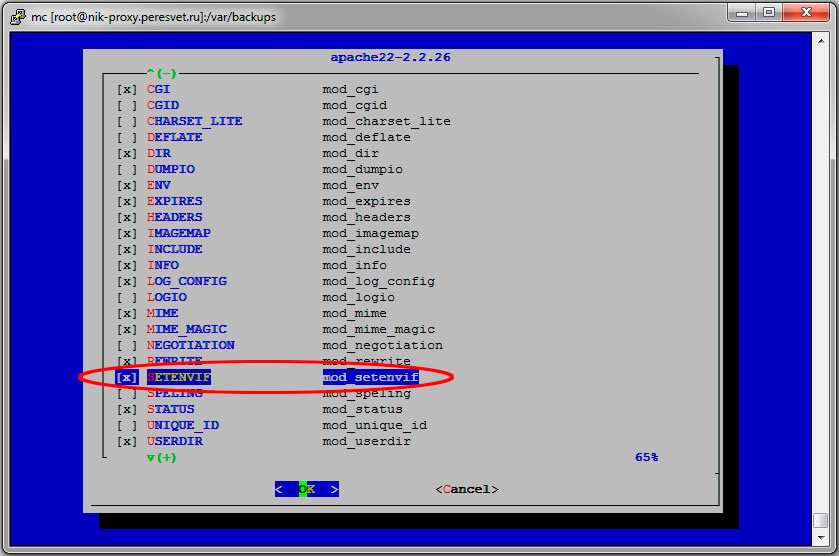Select the CHARSET_LITE list entry
The width and height of the screenshot is (839, 556).
(x=194, y=121)
